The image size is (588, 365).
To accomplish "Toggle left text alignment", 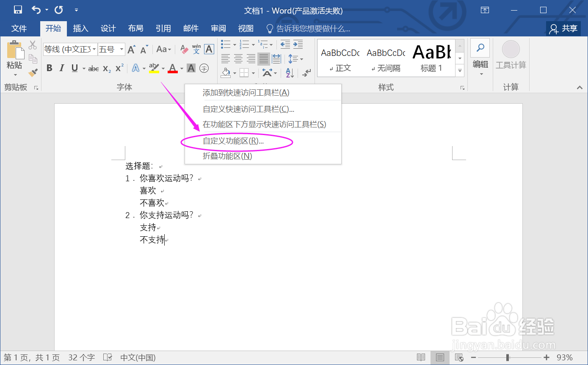I will coord(226,58).
